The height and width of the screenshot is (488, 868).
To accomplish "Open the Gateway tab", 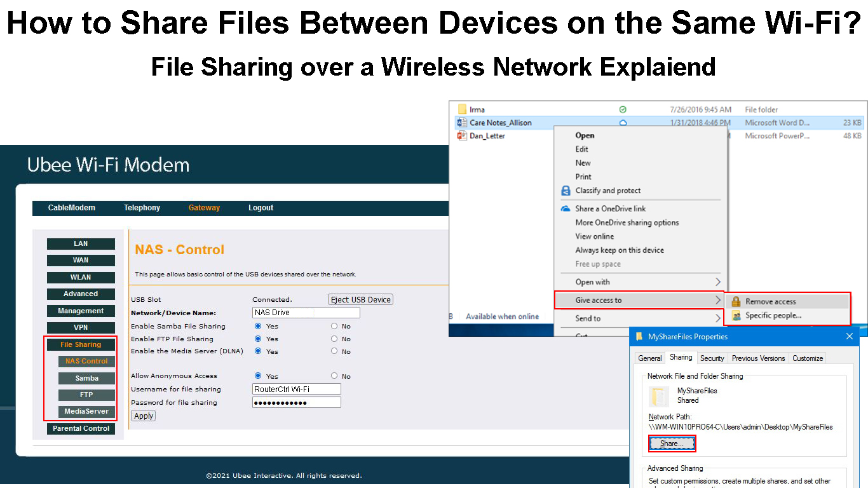I will pyautogui.click(x=204, y=208).
